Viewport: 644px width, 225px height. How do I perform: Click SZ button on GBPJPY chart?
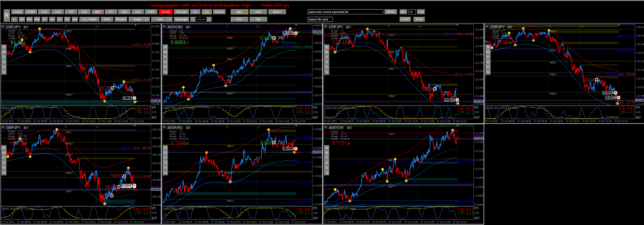pos(4,148)
